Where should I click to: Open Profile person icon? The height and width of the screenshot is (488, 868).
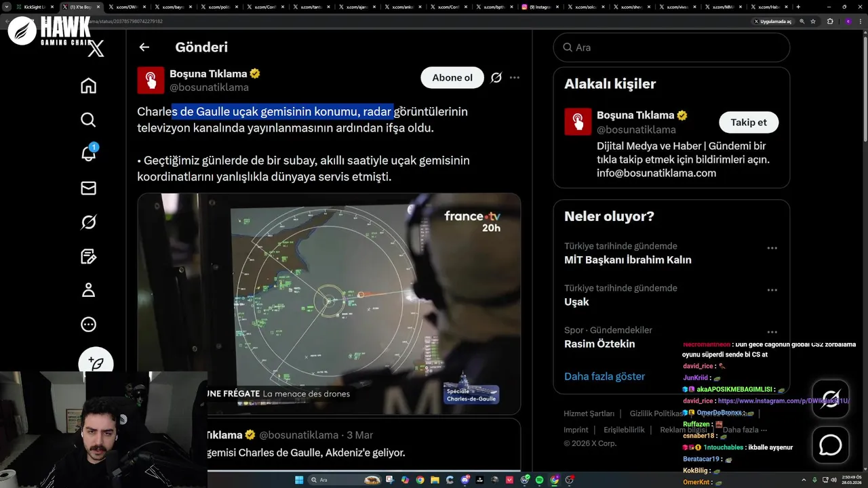88,290
